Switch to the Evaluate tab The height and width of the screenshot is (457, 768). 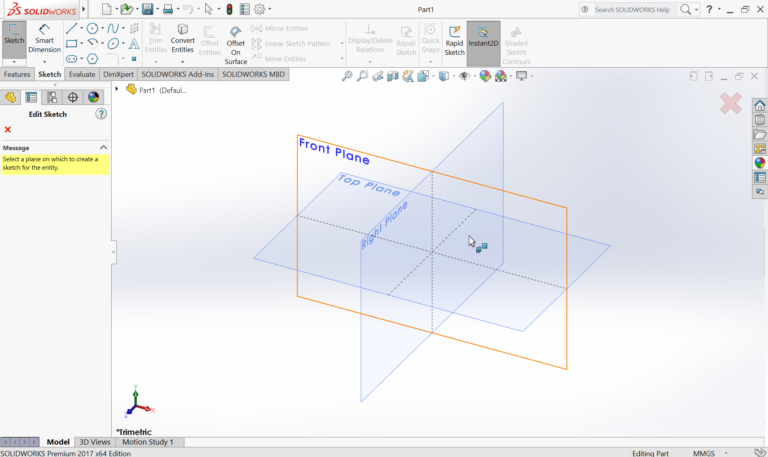[82, 74]
